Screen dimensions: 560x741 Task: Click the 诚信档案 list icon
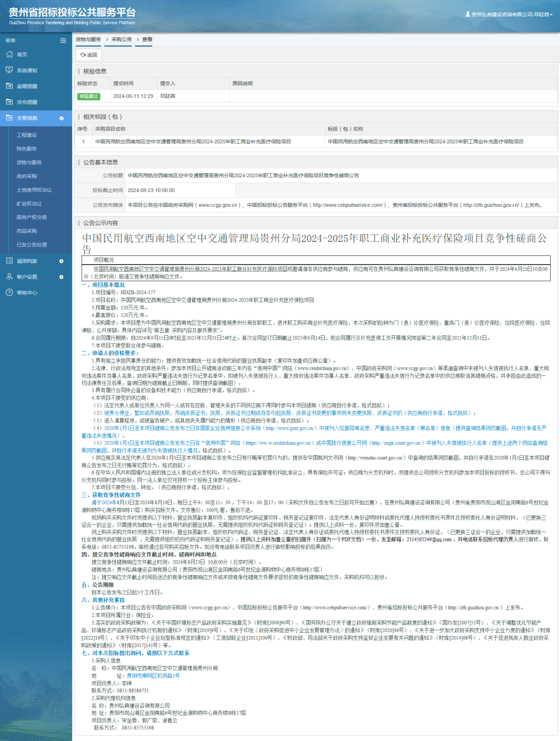pyautogui.click(x=9, y=261)
